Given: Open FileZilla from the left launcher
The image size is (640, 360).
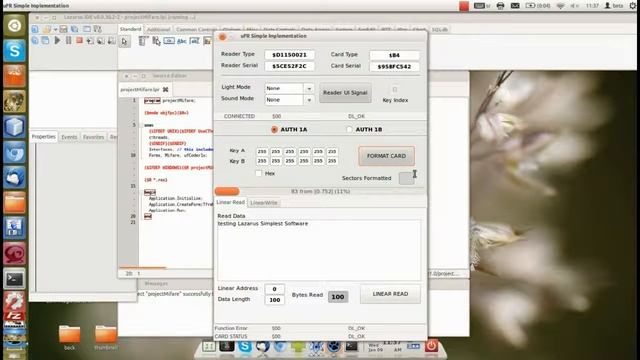Looking at the screenshot, I should (x=14, y=317).
